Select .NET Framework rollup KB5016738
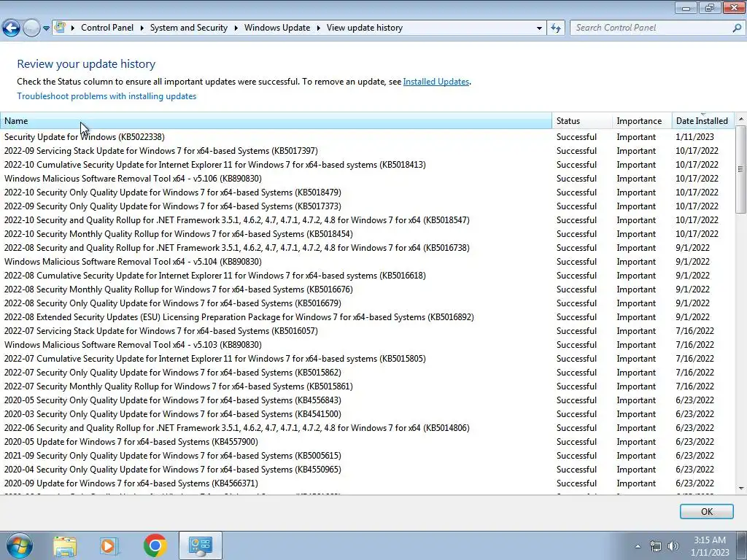This screenshot has height=560, width=747. coord(367,248)
